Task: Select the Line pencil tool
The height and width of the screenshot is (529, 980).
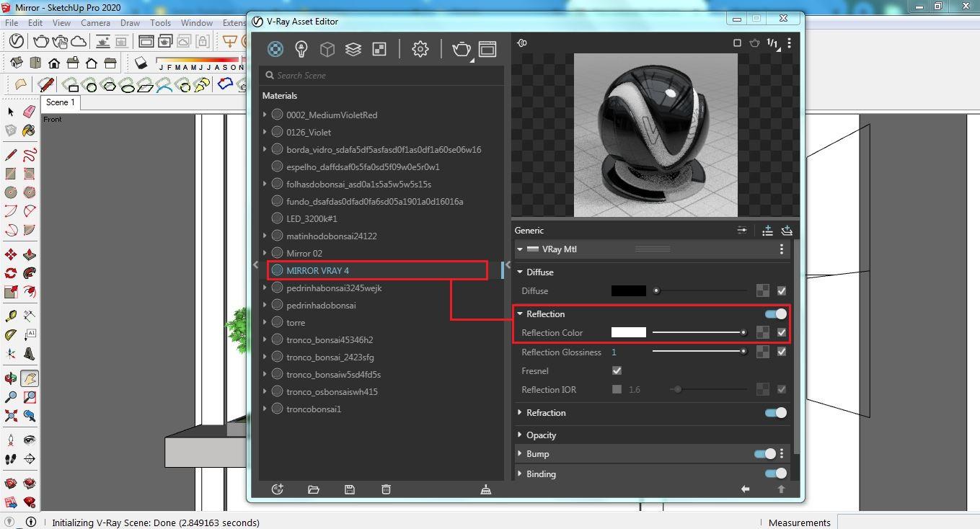Action: 10,155
